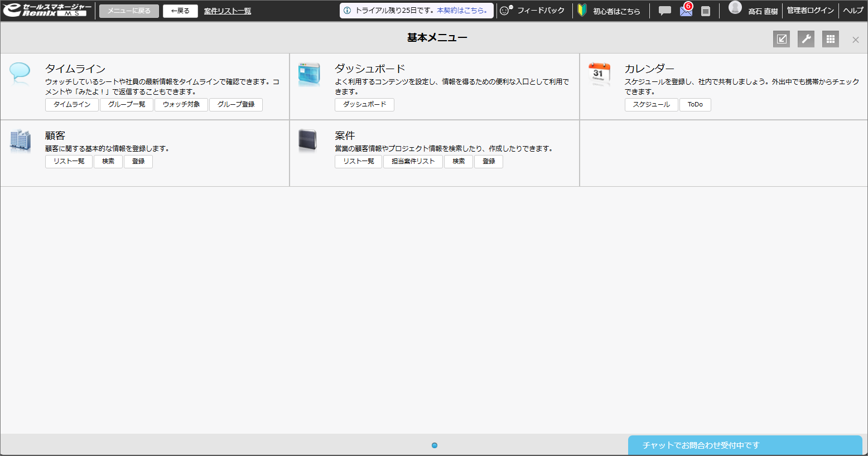Click 登録 under 顧客
Screen dimensions: 868x456
point(138,162)
